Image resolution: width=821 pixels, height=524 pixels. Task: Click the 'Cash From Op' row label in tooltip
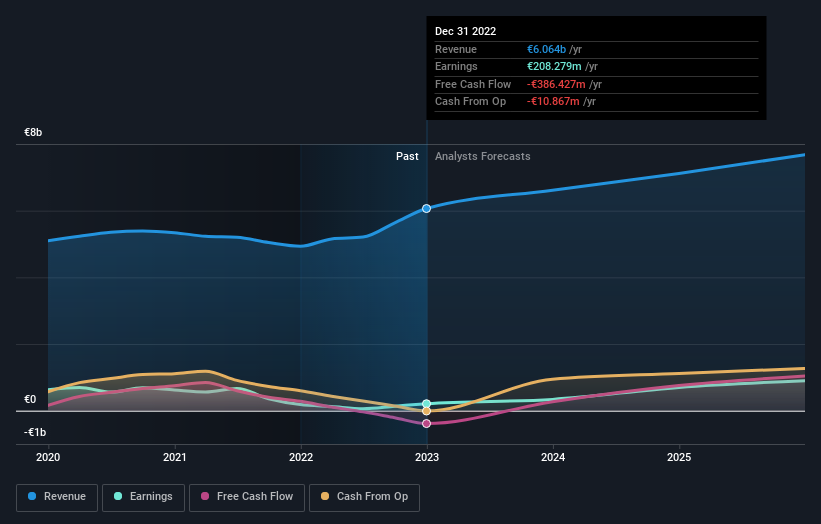(x=470, y=102)
